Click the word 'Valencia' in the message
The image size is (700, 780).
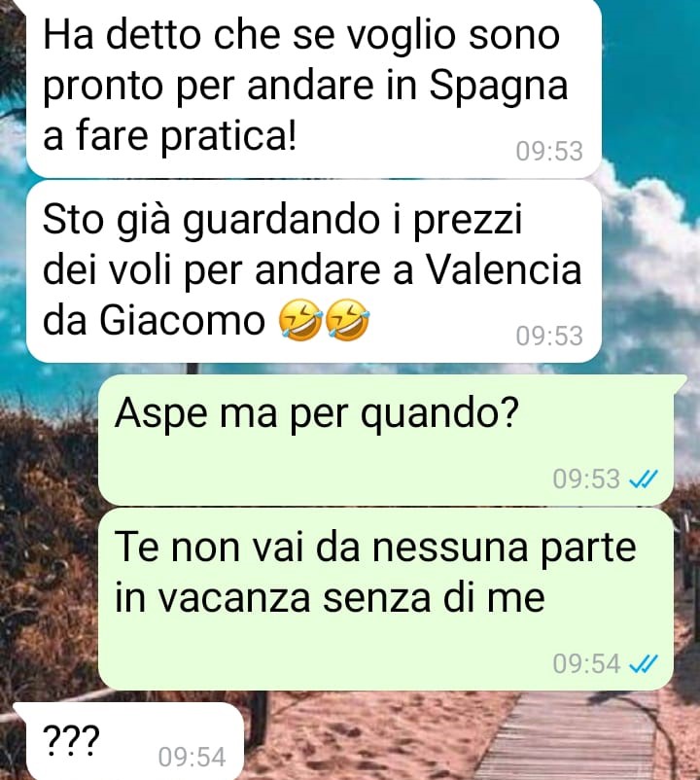coord(505,270)
